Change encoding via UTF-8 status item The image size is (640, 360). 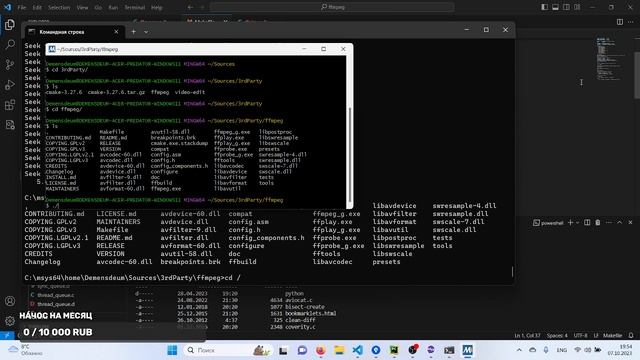(x=580, y=336)
